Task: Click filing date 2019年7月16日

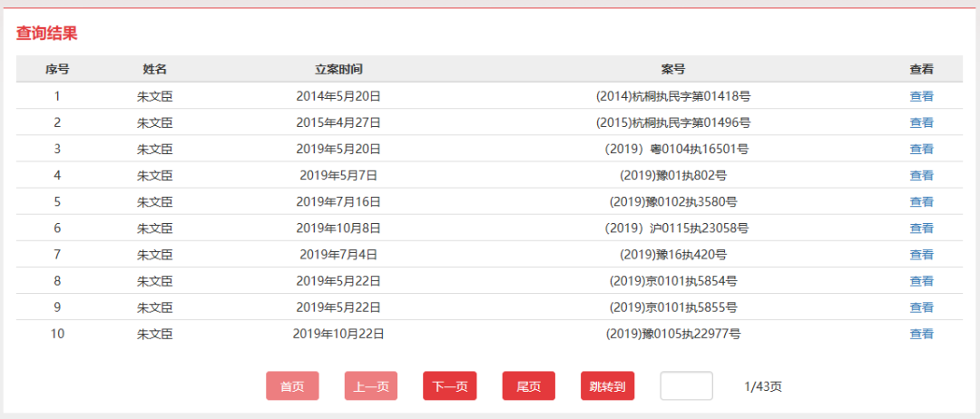Action: tap(338, 202)
